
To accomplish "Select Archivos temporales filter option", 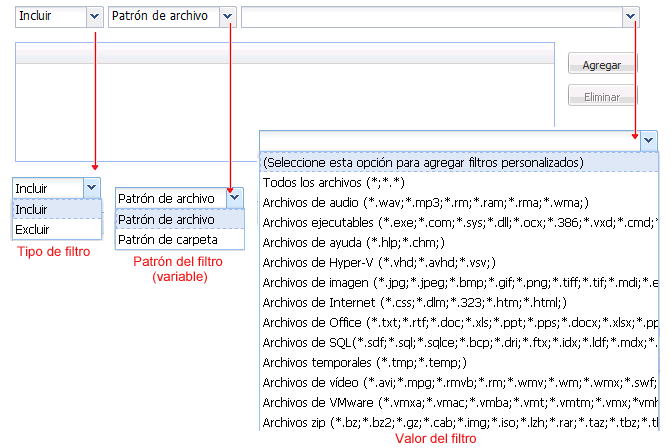I will pyautogui.click(x=365, y=362).
